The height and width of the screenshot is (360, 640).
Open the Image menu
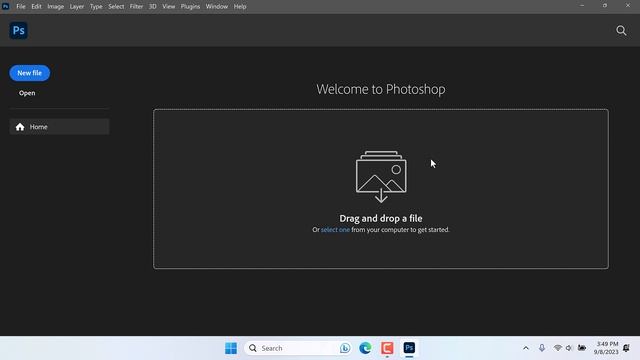pos(56,7)
